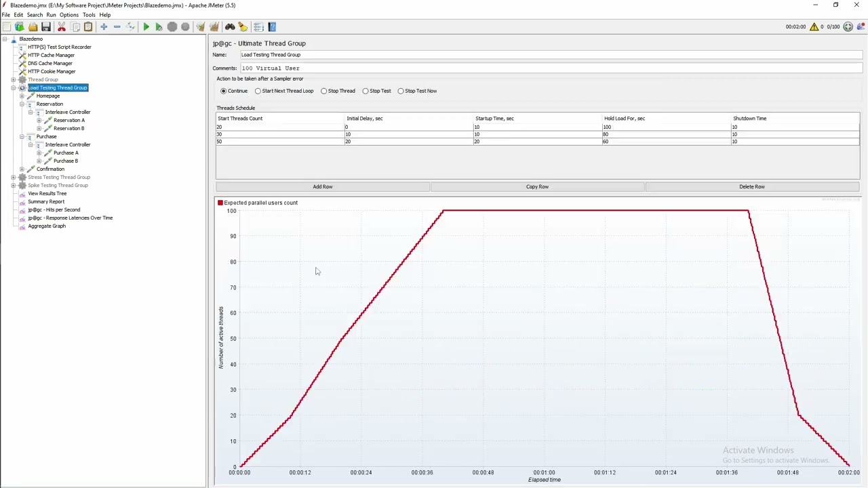
Task: Click the View Results Tree listener icon
Action: pos(22,193)
